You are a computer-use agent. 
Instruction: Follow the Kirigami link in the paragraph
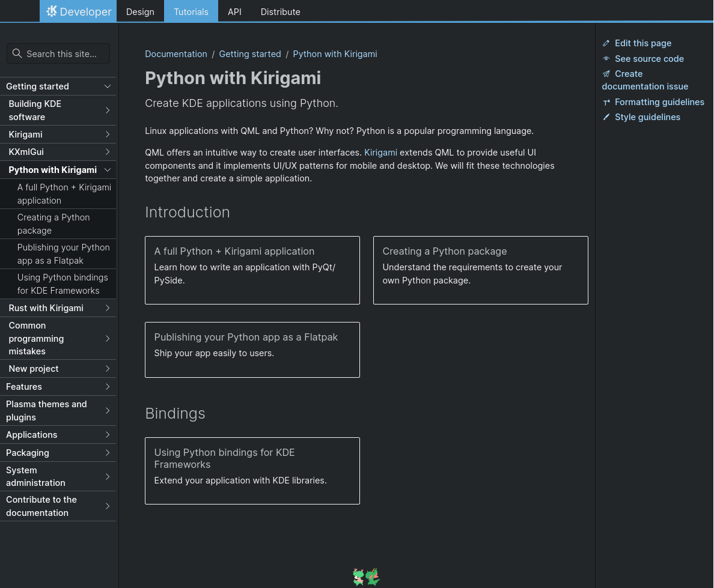[380, 153]
